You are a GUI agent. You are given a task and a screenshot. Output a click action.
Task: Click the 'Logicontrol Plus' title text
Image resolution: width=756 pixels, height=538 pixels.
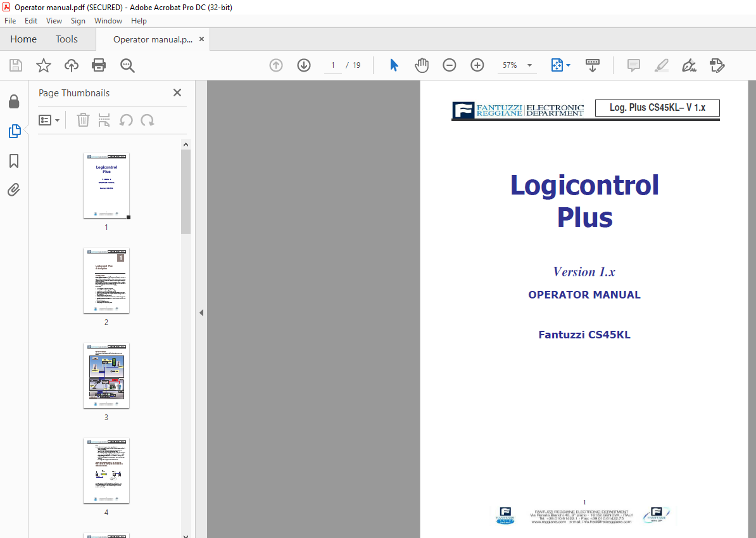point(584,201)
